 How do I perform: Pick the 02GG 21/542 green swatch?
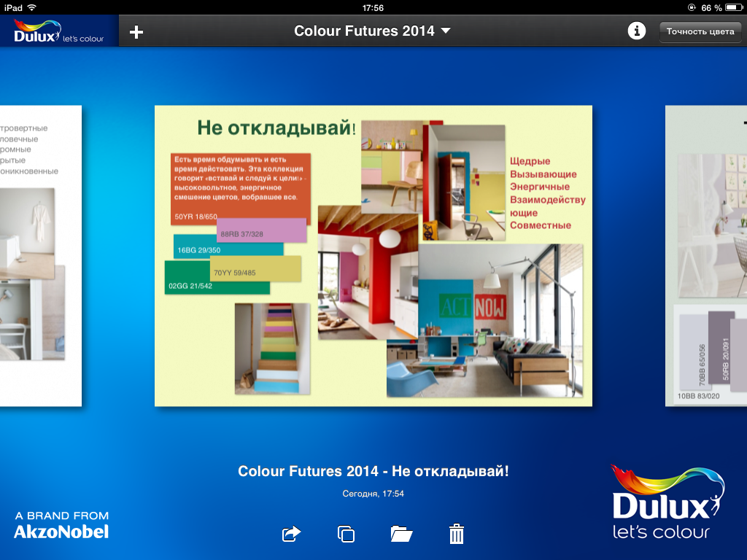pos(188,287)
